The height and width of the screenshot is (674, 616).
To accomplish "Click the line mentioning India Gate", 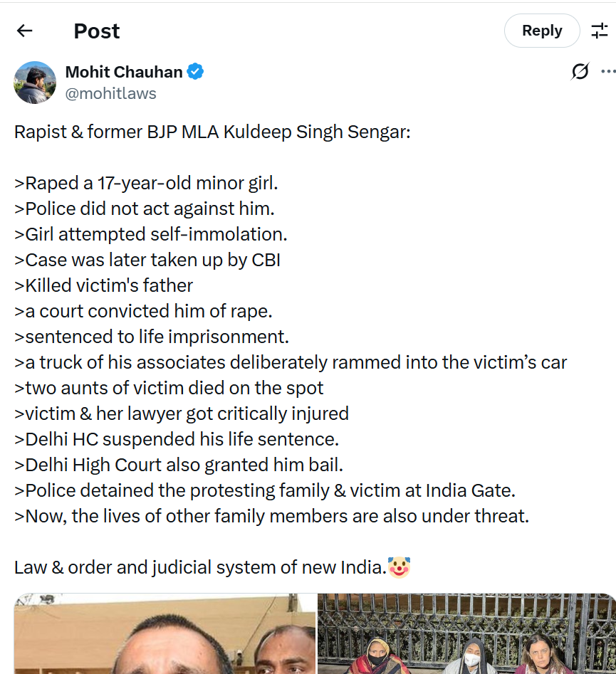I will (x=265, y=490).
